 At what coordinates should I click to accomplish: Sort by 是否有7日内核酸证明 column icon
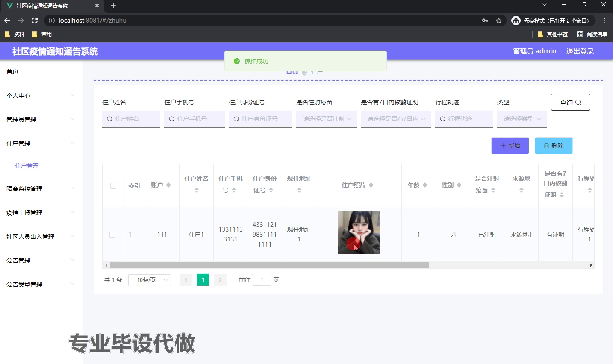point(562,195)
